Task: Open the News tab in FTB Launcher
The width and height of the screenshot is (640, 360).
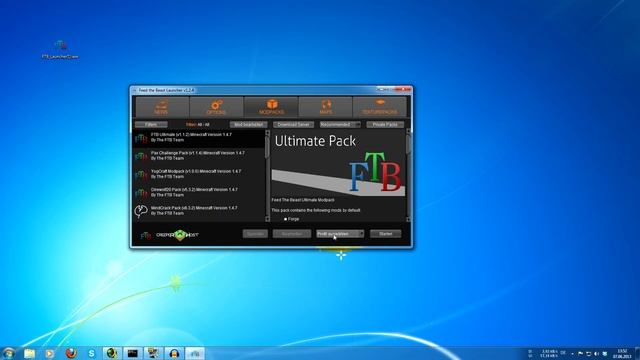Action: point(162,107)
